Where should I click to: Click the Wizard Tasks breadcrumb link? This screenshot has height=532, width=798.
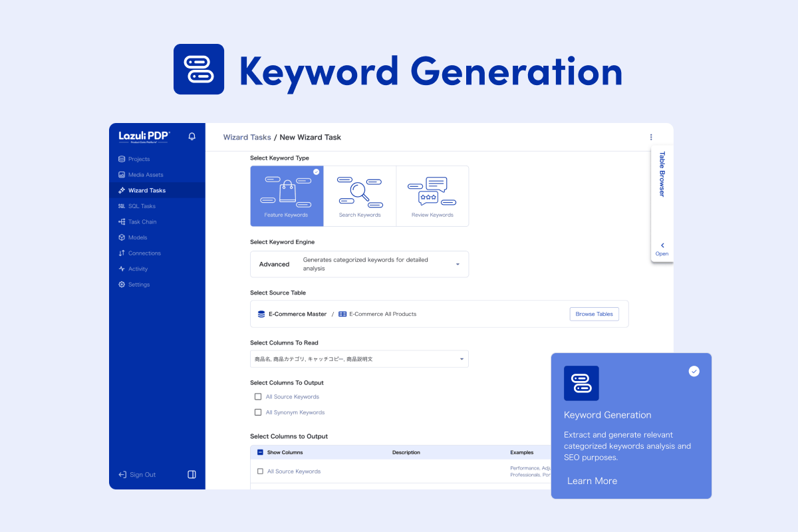point(247,137)
